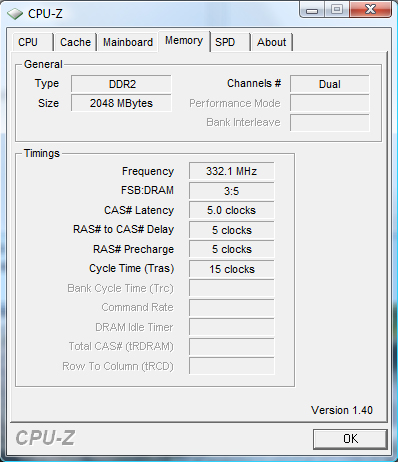Minimize the CPU-Z window
Image resolution: width=398 pixels, height=462 pixels.
coord(312,10)
